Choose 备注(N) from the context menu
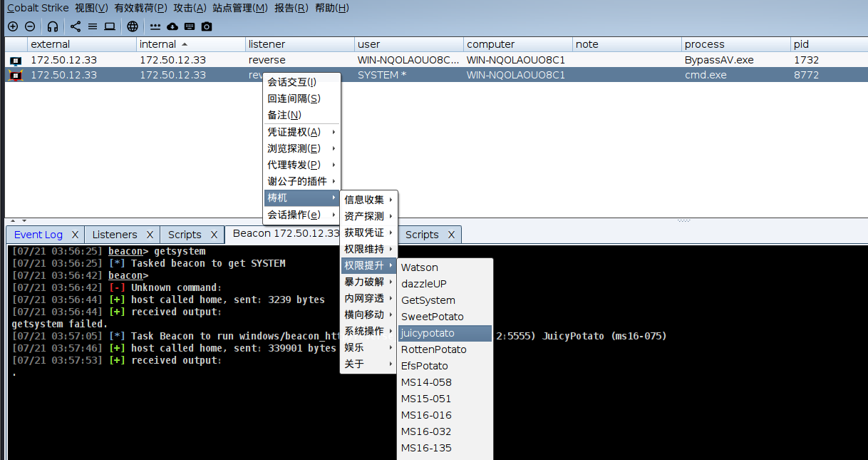Viewport: 868px width, 460px height. [x=302, y=115]
